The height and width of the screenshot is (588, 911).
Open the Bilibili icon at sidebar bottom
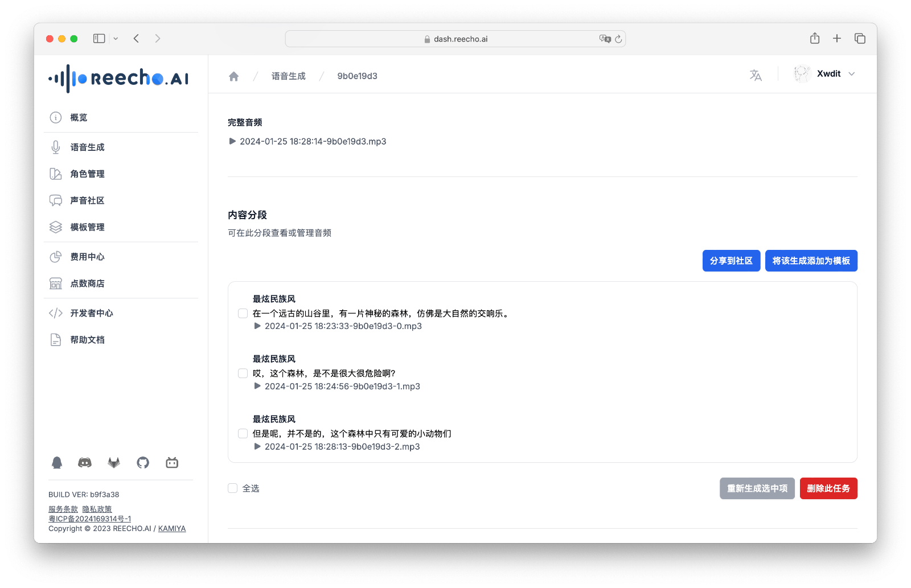click(171, 463)
